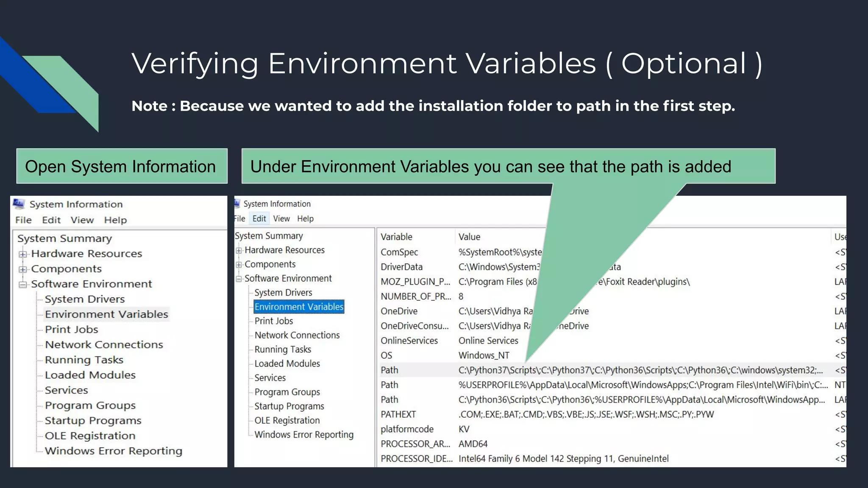The image size is (868, 488).
Task: Select Print Jobs in left window
Action: (72, 330)
